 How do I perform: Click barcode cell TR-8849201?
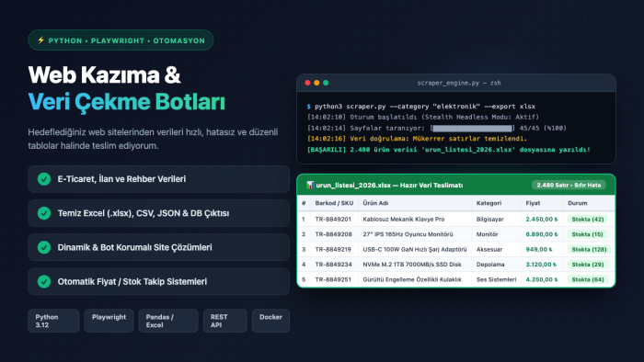pos(333,220)
